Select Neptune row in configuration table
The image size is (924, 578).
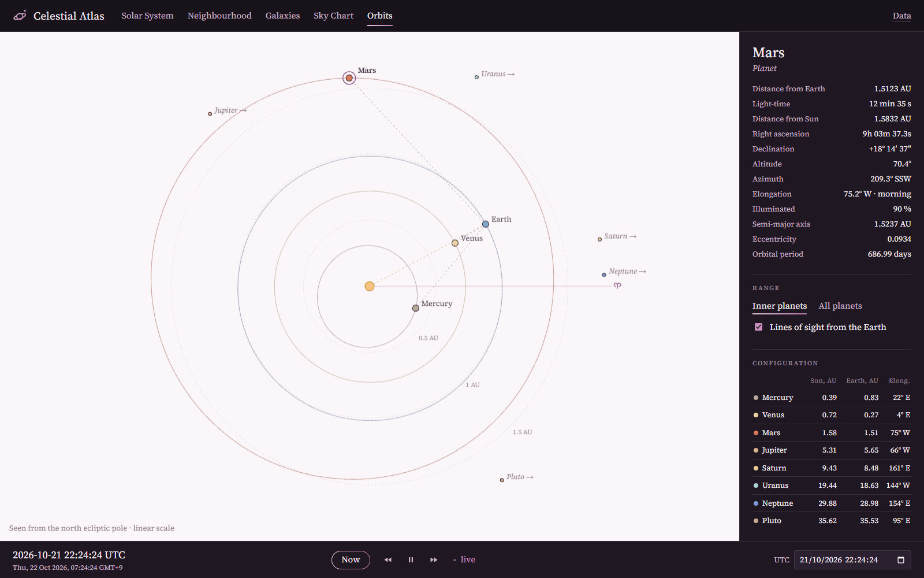(832, 503)
